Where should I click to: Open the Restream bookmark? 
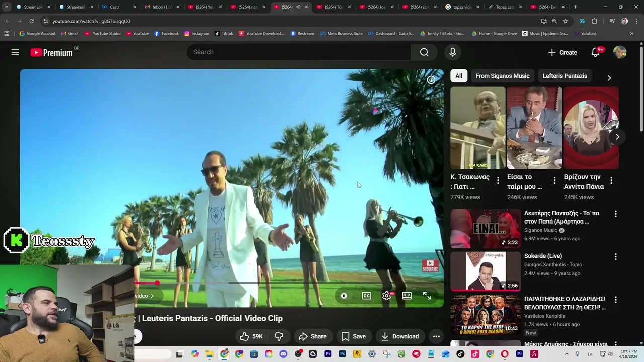coord(302,34)
